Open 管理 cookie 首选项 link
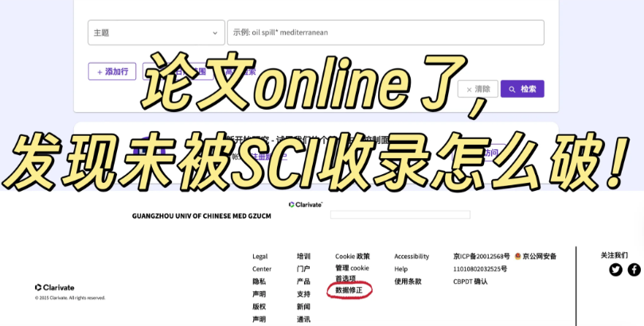The height and width of the screenshot is (326, 644). 352,273
